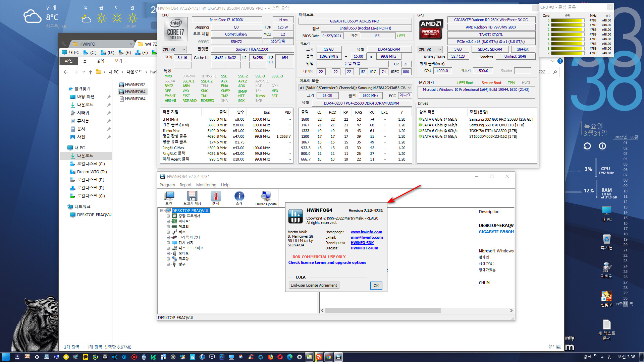Viewport: 644px width, 362px height.
Task: Open 새 텍스트 문서 desktop file
Action: tap(606, 330)
